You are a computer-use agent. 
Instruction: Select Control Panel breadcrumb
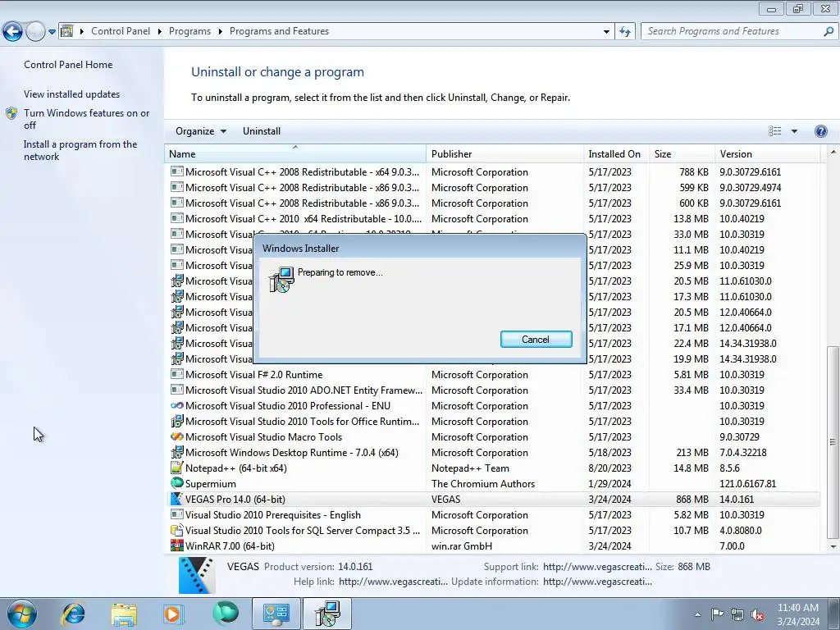[x=121, y=31]
